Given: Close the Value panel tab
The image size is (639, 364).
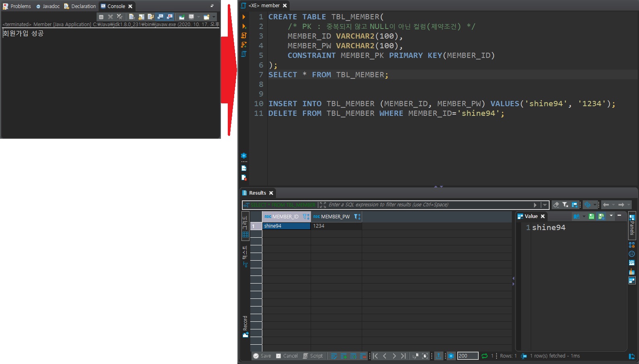Looking at the screenshot, I should click(543, 216).
